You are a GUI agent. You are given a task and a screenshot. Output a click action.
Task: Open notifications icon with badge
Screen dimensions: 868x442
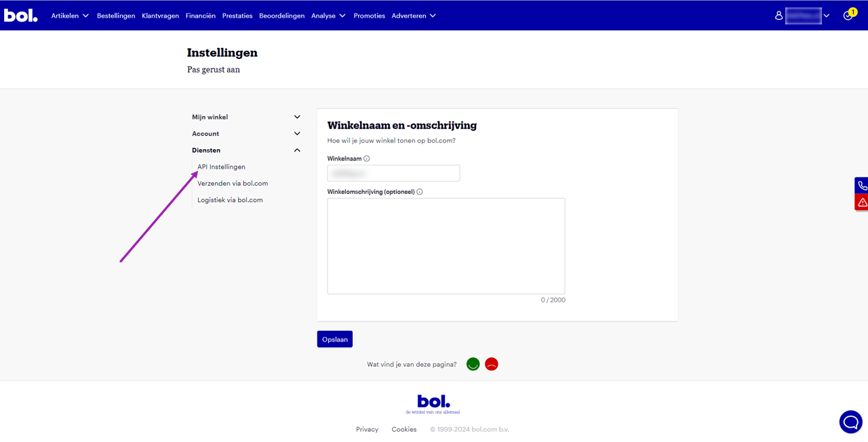point(849,15)
